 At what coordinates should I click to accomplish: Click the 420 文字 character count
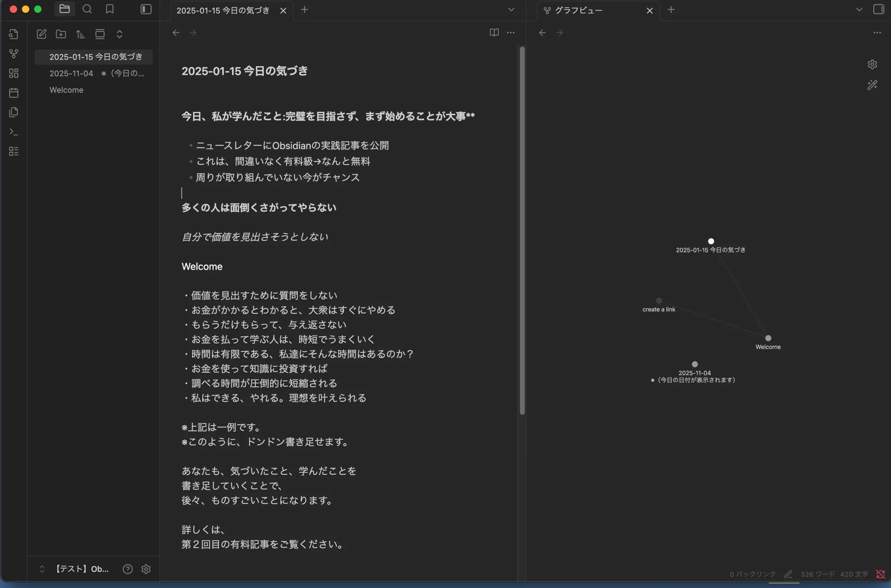(854, 574)
